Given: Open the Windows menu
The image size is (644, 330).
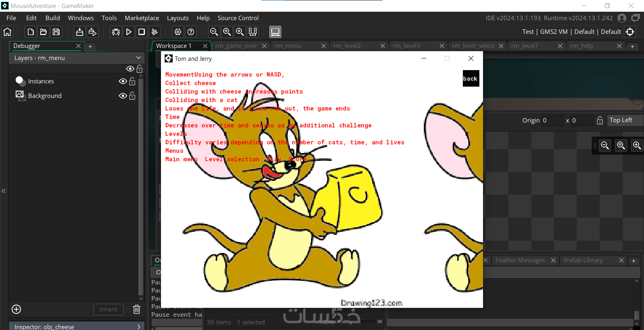Looking at the screenshot, I should 81,18.
